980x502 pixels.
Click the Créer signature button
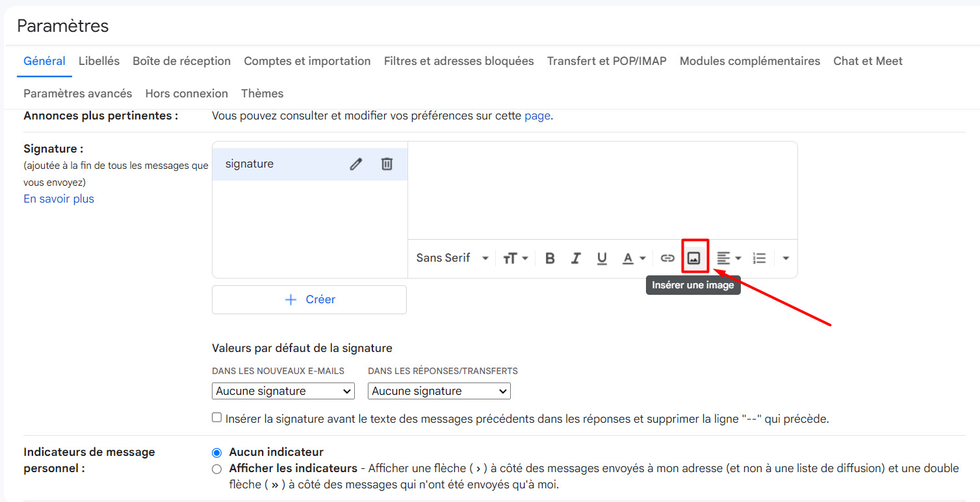[x=309, y=299]
